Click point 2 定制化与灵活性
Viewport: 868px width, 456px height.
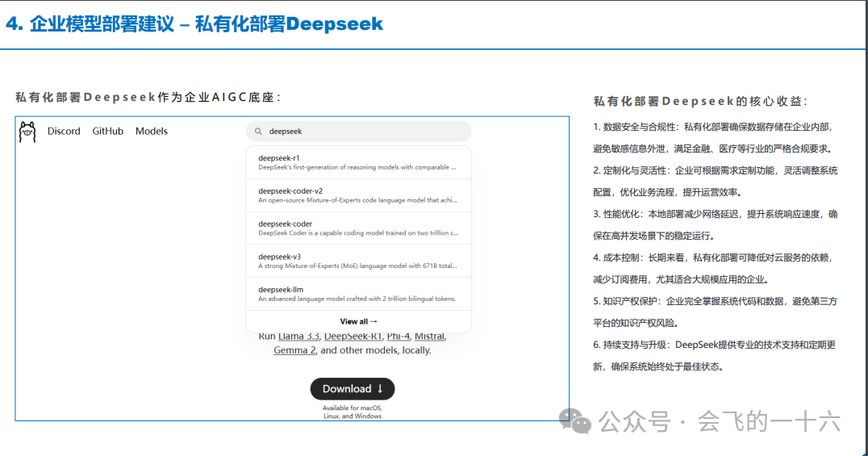pyautogui.click(x=716, y=181)
